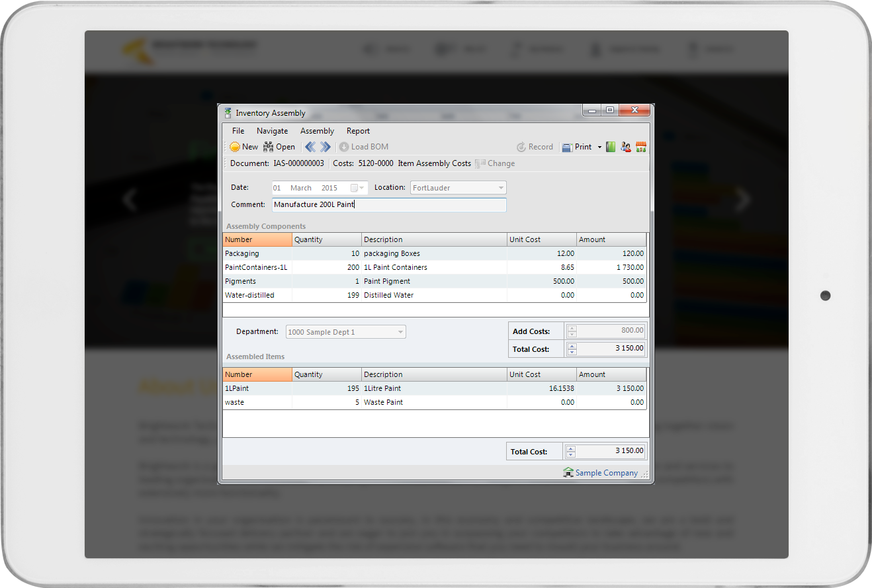Viewport: 872px width, 588px height.
Task: Expand the Location dropdown showing FortLauder
Action: click(x=500, y=188)
